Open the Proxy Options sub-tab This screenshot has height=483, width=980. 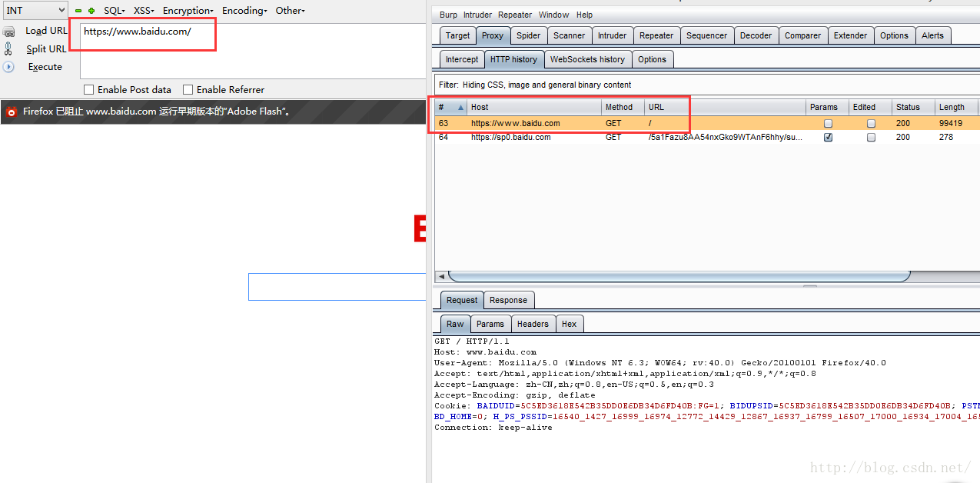[x=652, y=59]
